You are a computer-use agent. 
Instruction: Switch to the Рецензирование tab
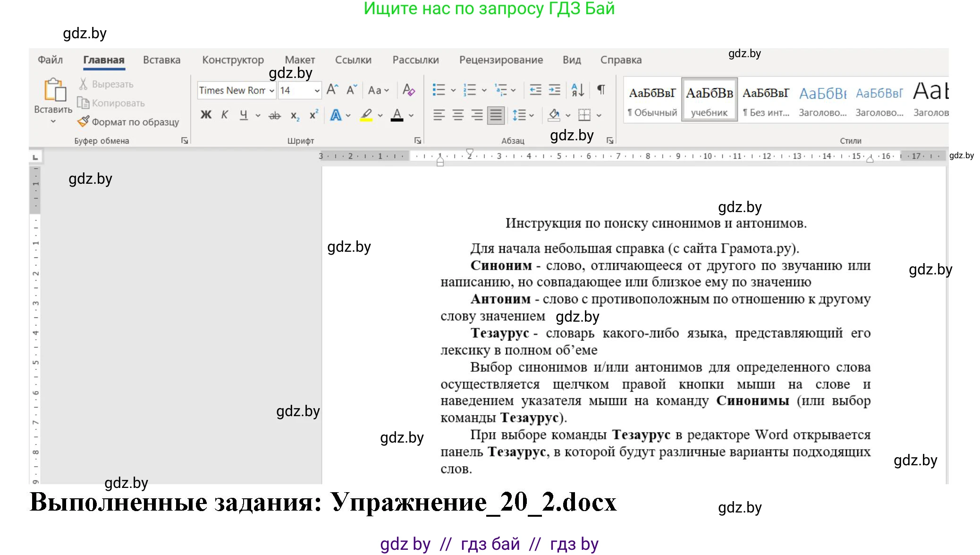pos(500,60)
